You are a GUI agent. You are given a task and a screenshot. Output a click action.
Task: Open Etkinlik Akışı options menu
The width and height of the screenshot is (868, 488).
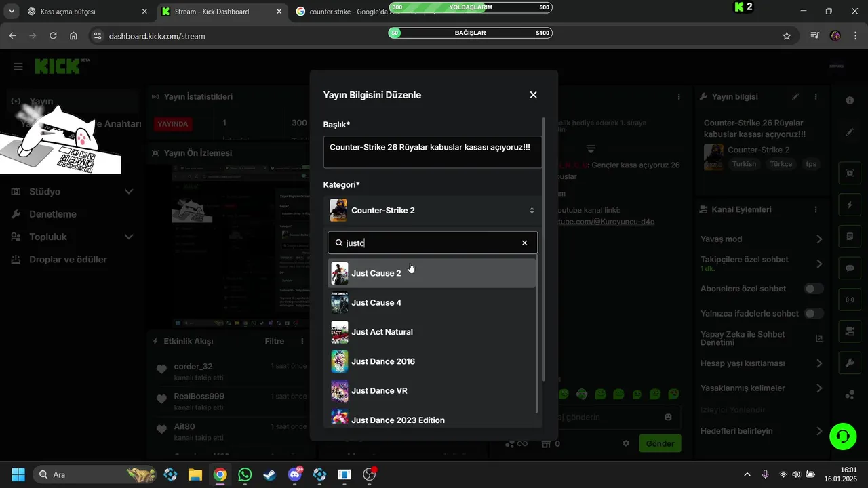pos(302,341)
